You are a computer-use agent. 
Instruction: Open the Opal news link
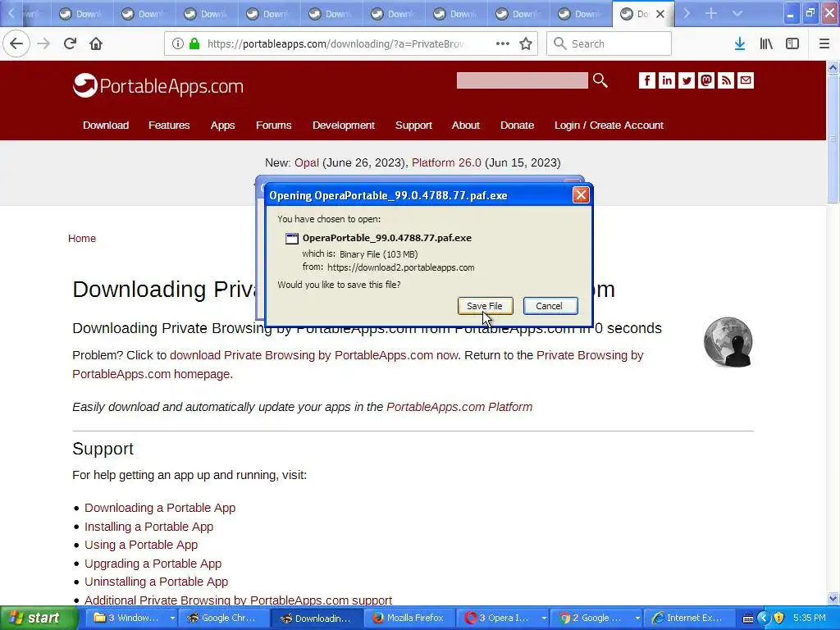[307, 162]
